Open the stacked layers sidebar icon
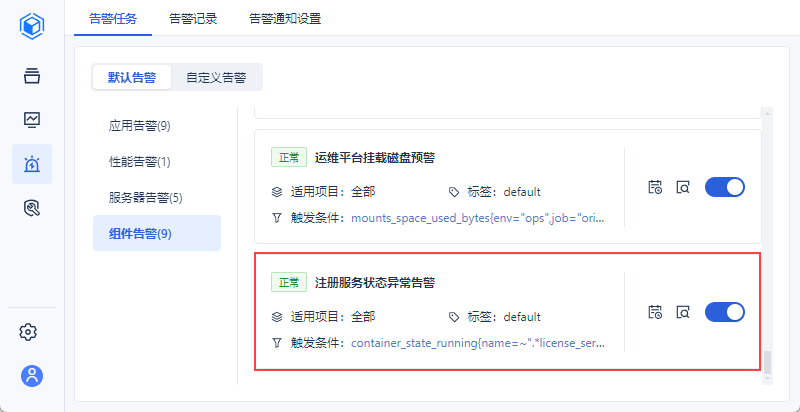This screenshot has width=800, height=412. [x=32, y=76]
